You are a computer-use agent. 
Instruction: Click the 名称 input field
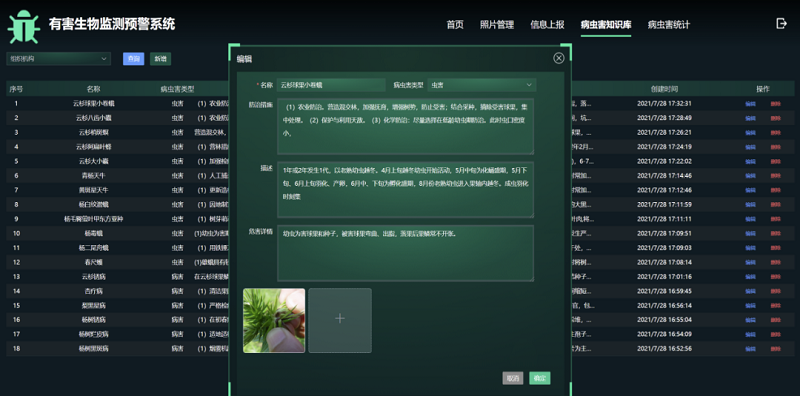[x=331, y=85]
